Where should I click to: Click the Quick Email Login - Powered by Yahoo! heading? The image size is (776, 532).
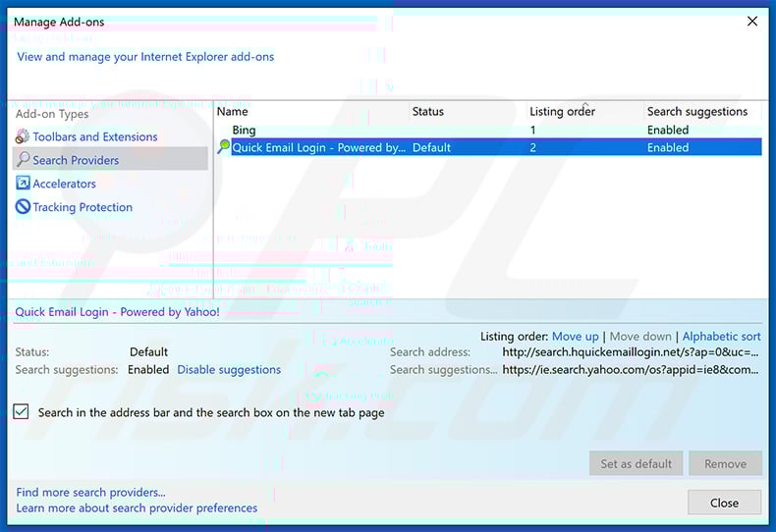pos(117,312)
